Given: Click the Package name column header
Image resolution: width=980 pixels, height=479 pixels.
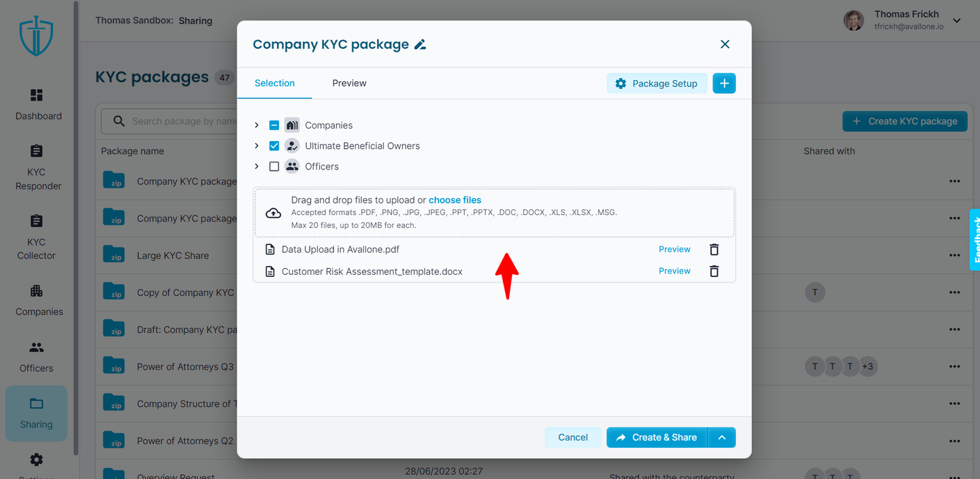Looking at the screenshot, I should click(x=133, y=151).
